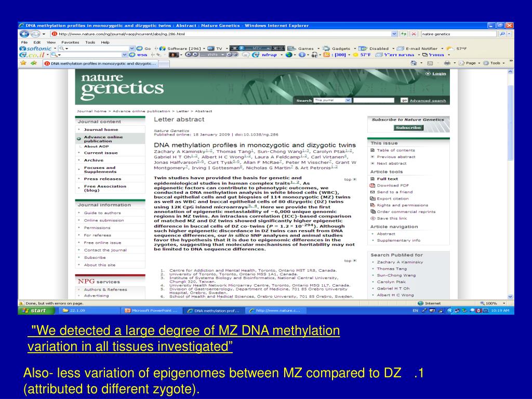Open the Tools dropdown in command bar
The width and height of the screenshot is (532, 399).
495,63
